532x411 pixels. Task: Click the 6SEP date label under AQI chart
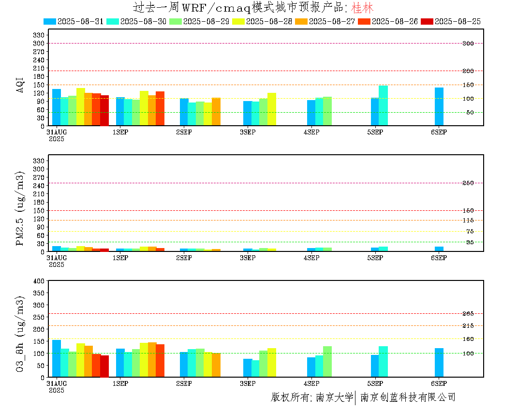[439, 132]
